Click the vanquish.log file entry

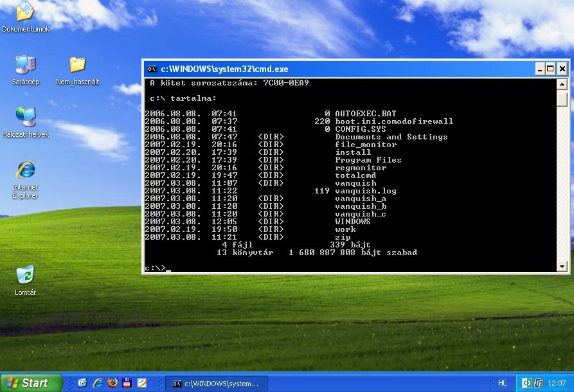(365, 191)
